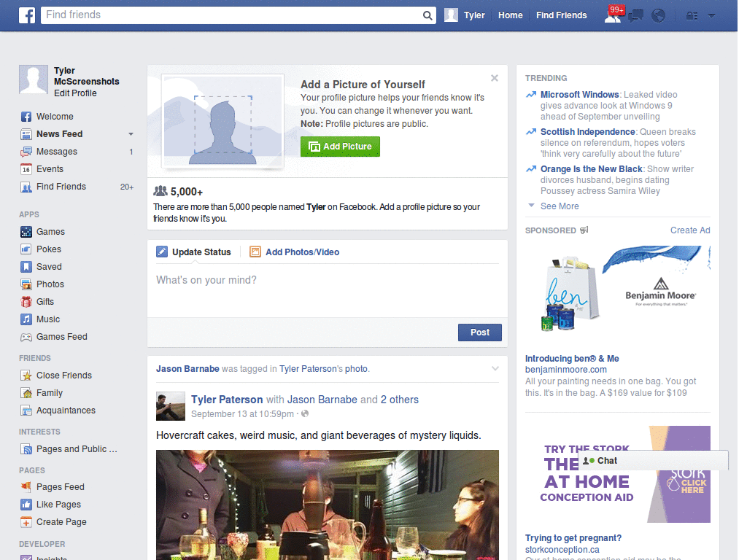The image size is (747, 560).
Task: Click Trying to get pregnant ad title
Action: coord(573,538)
